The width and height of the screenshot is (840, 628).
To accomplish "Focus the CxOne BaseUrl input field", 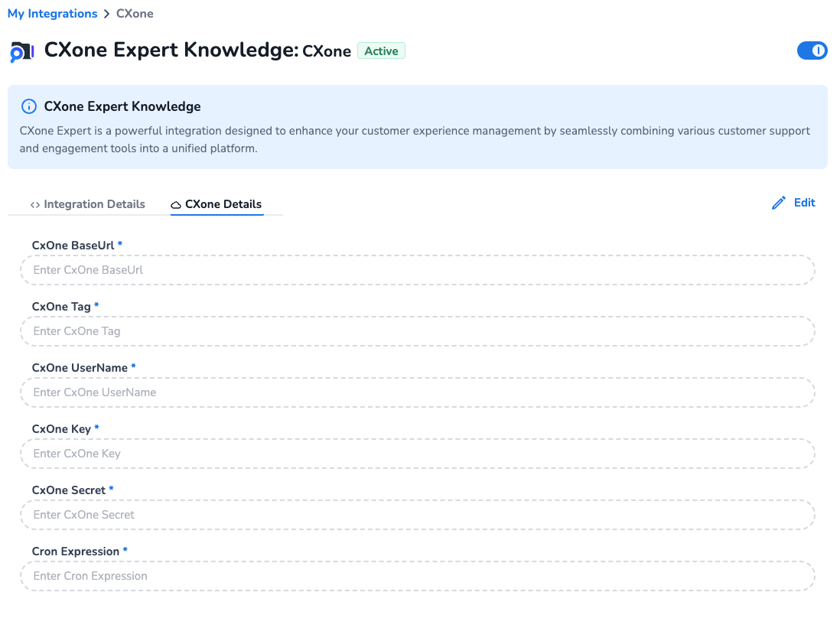I will pos(418,270).
